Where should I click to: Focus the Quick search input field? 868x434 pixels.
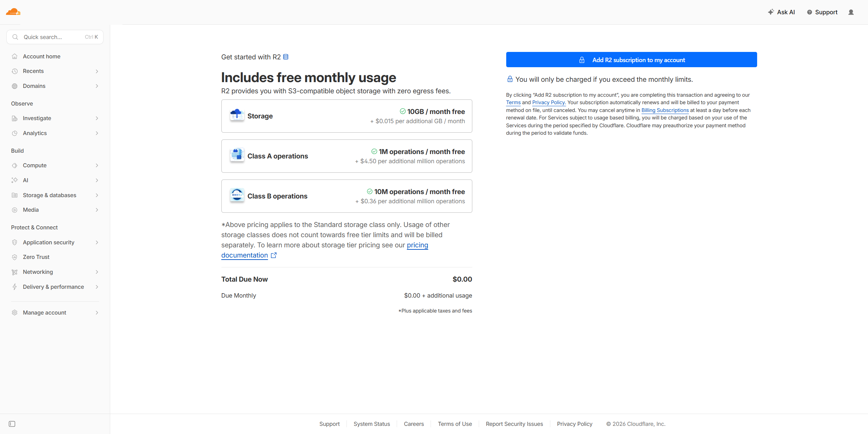coord(55,37)
